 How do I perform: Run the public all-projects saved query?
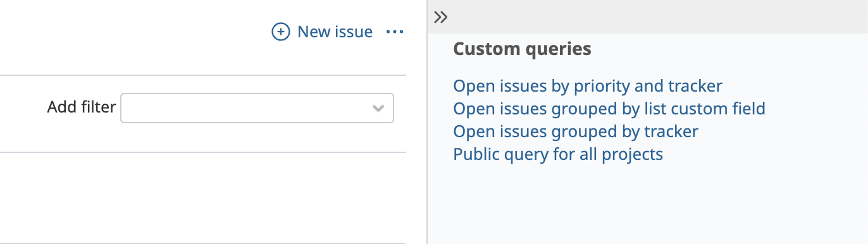tap(558, 154)
